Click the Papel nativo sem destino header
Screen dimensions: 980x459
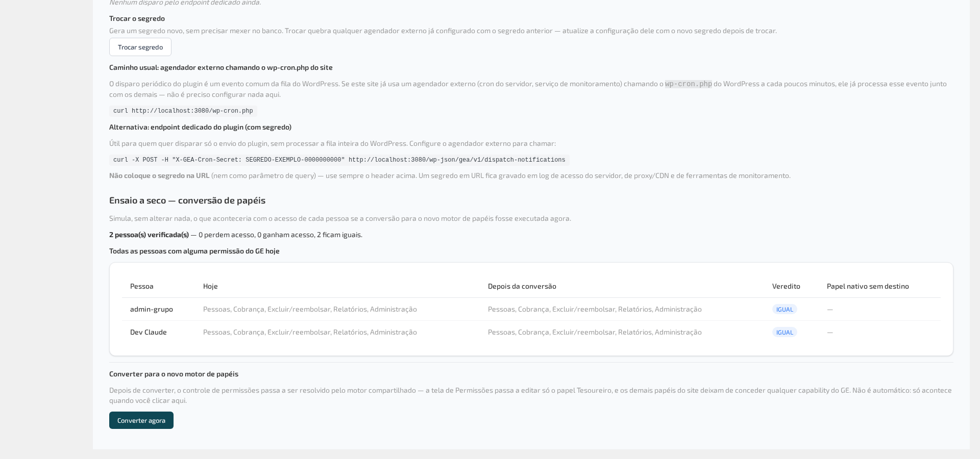click(x=868, y=286)
